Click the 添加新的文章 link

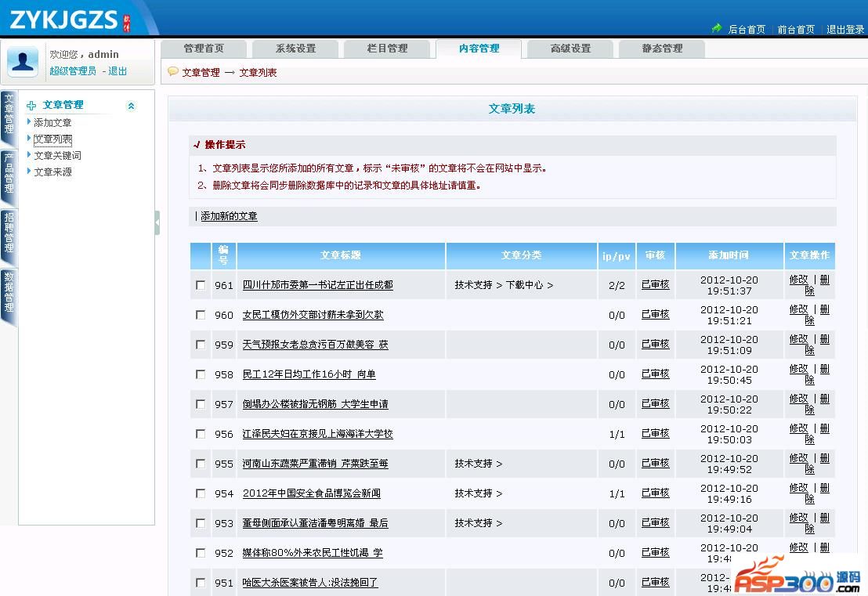coord(229,216)
